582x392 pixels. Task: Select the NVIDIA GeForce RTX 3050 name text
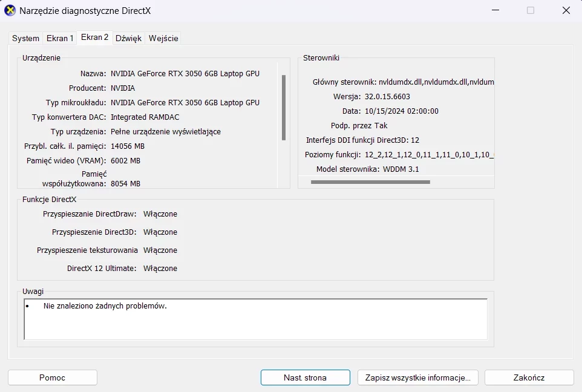point(185,73)
